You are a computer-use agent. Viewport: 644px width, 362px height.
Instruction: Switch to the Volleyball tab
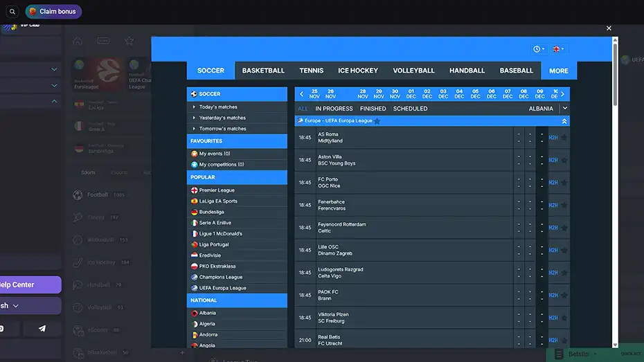(413, 71)
